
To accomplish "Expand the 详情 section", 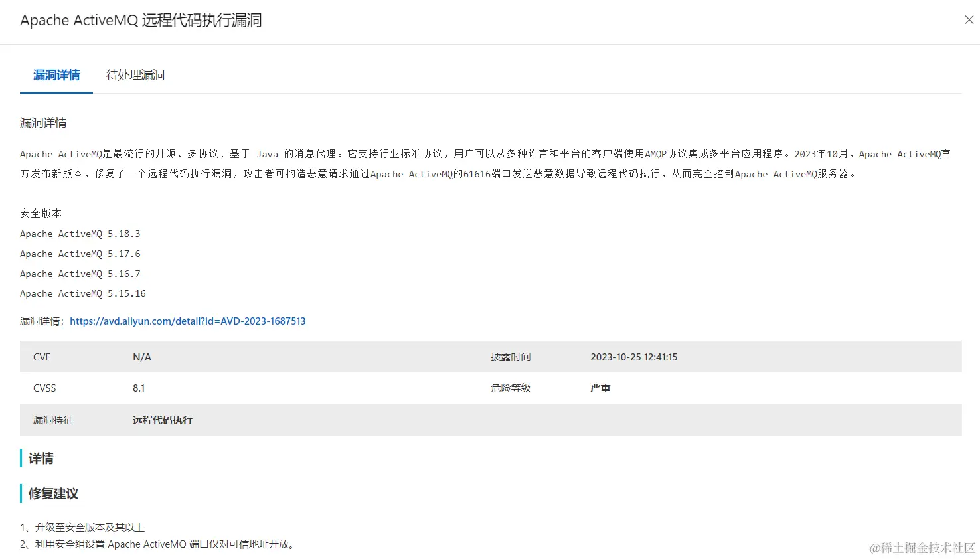I will coord(41,458).
